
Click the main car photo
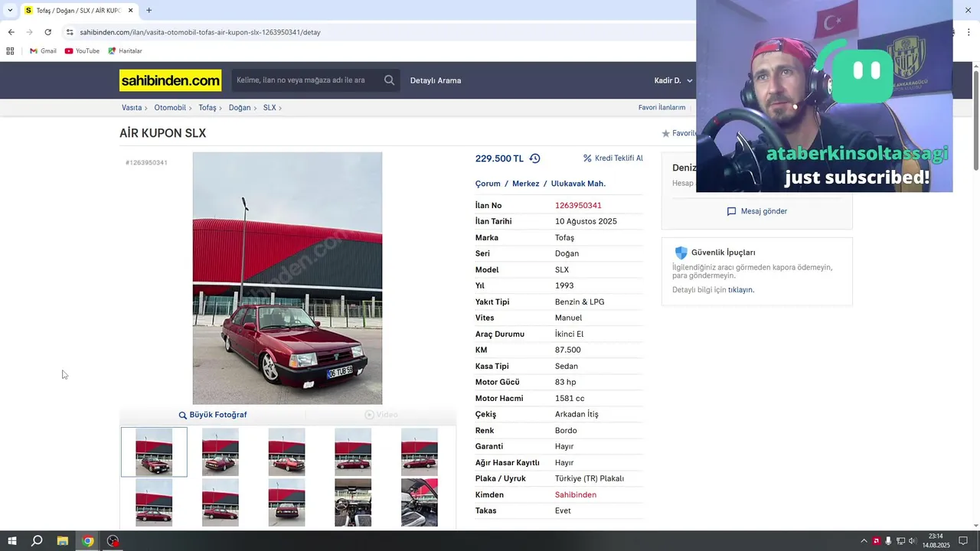(x=287, y=278)
